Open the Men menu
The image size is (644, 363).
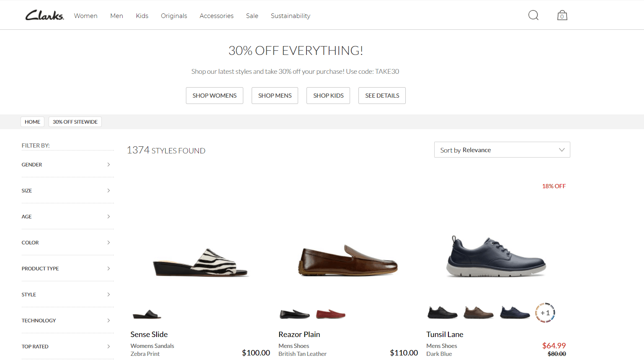116,16
